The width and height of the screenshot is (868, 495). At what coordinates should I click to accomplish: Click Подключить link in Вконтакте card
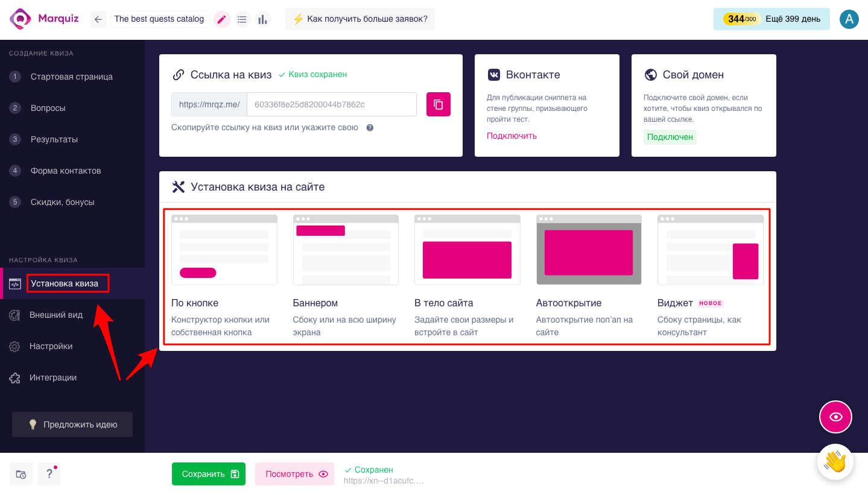tap(512, 136)
